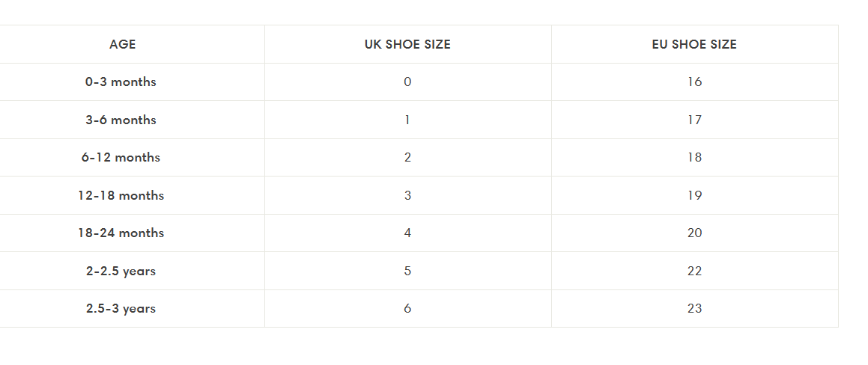Click EU shoe size 18 cell
Viewport: 868px width, 365px height.
click(x=694, y=158)
